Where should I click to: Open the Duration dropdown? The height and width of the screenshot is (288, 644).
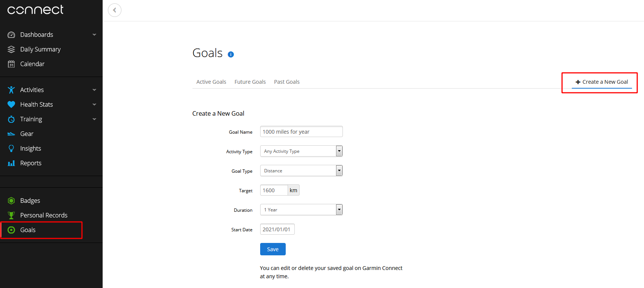tap(301, 210)
